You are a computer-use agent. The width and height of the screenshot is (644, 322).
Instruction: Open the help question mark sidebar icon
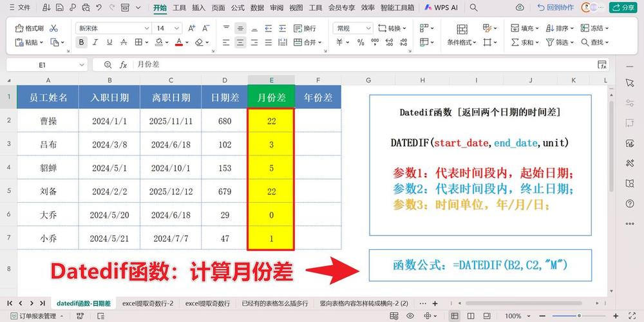[x=630, y=204]
